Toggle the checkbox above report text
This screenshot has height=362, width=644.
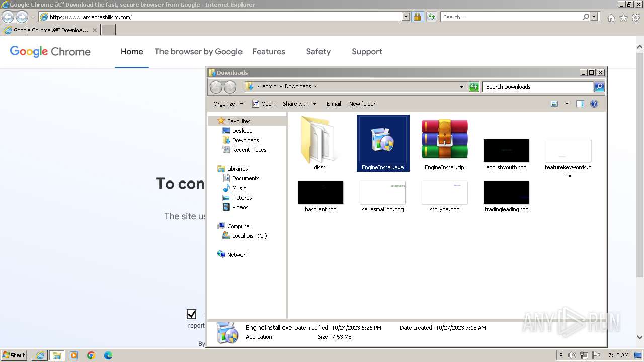191,314
